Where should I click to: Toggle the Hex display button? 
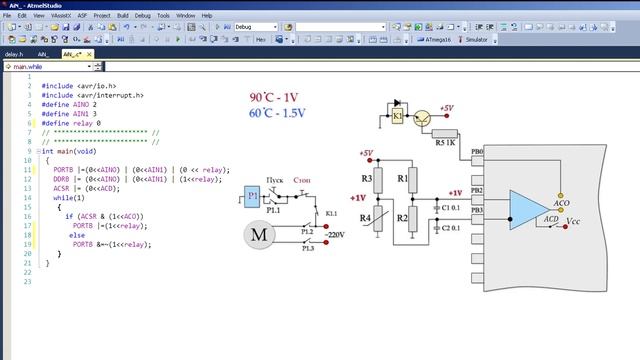[x=261, y=40]
